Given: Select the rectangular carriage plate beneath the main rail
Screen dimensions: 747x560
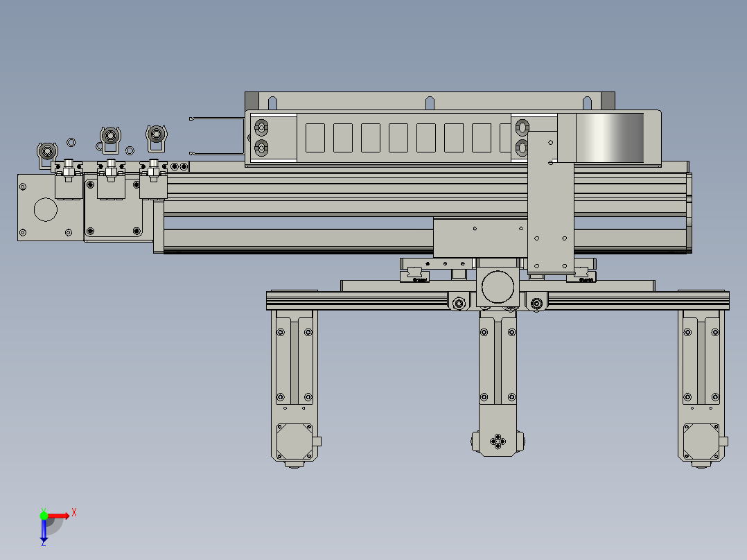Looking at the screenshot, I should pos(480,237).
